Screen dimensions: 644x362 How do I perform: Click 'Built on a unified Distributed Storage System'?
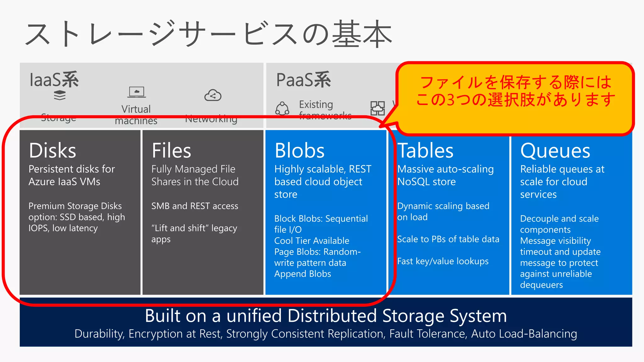(326, 315)
